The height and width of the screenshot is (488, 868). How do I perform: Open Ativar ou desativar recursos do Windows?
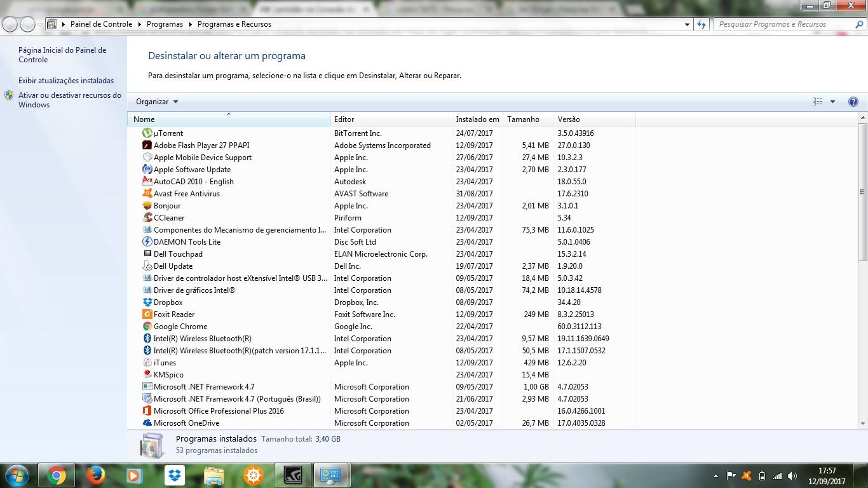(69, 100)
